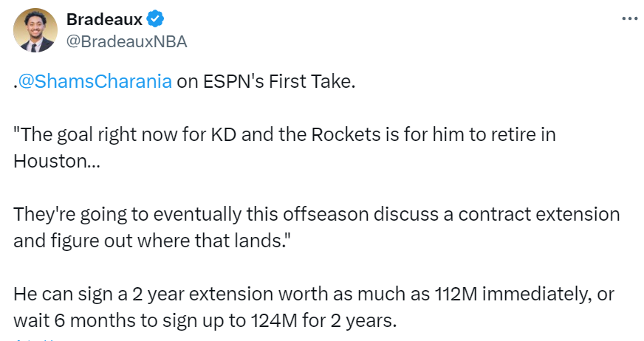Open Bradeaux's profile picture
The height and width of the screenshot is (341, 644).
35,30
